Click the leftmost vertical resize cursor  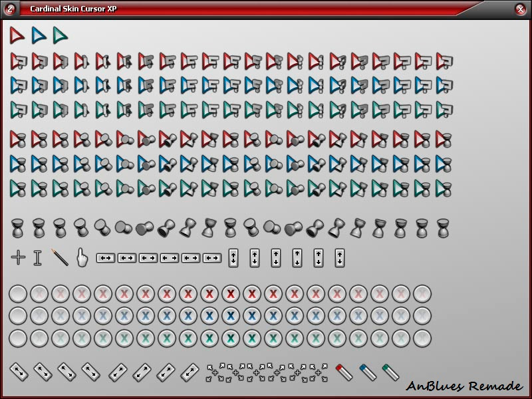tap(233, 258)
